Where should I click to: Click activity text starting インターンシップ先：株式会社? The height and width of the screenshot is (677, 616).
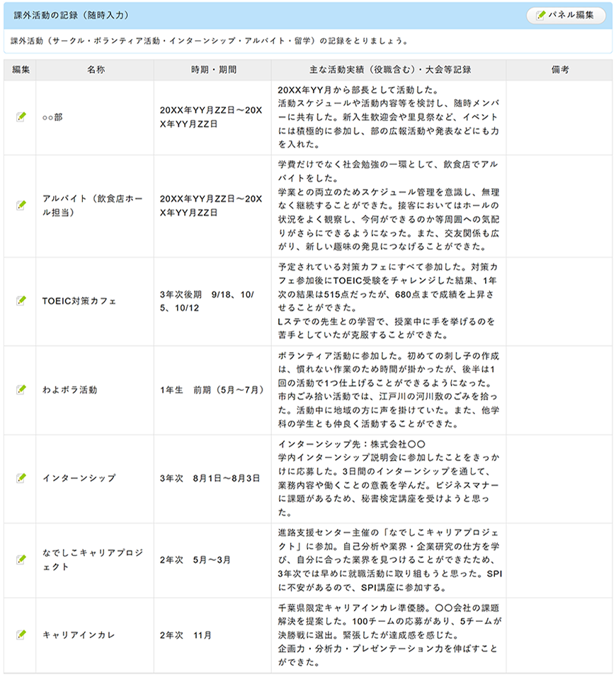click(389, 479)
